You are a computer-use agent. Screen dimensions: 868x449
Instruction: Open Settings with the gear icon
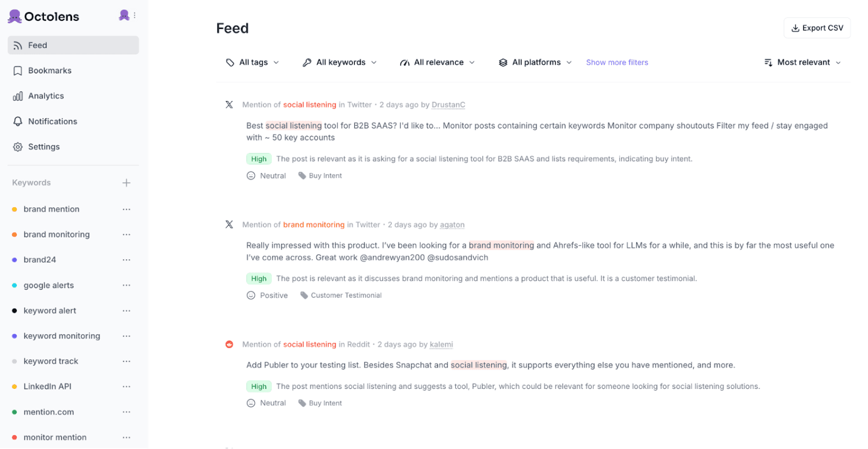coord(18,147)
